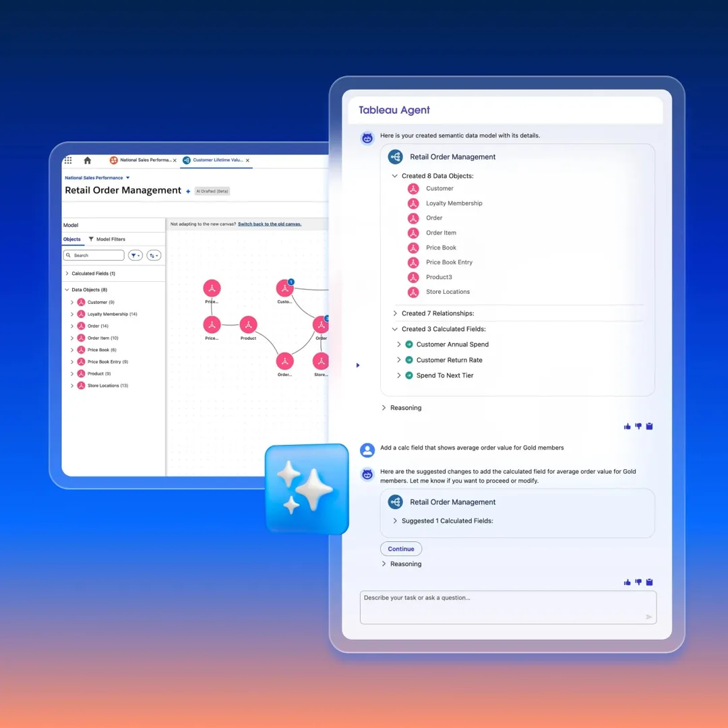The height and width of the screenshot is (728, 728).
Task: Click the Continue button
Action: (401, 549)
